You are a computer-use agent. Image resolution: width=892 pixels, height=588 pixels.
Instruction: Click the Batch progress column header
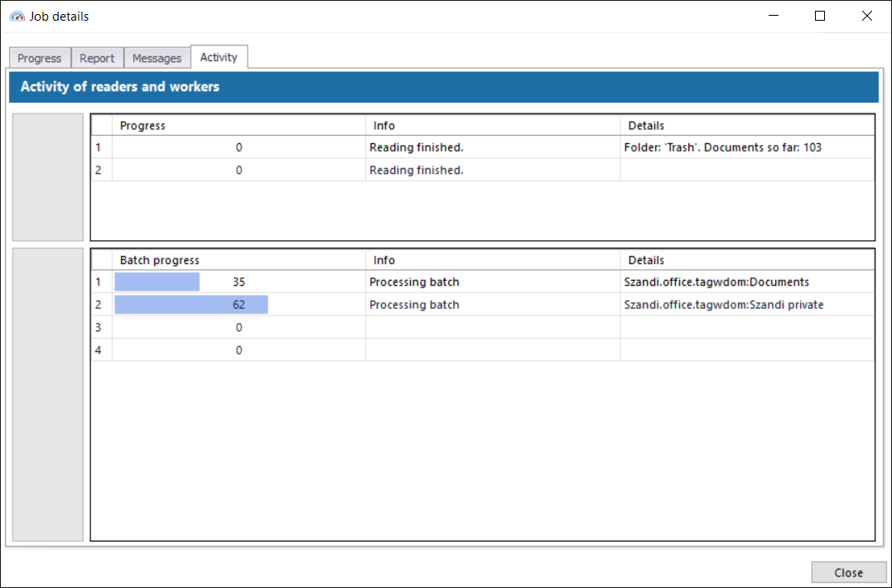tap(239, 260)
